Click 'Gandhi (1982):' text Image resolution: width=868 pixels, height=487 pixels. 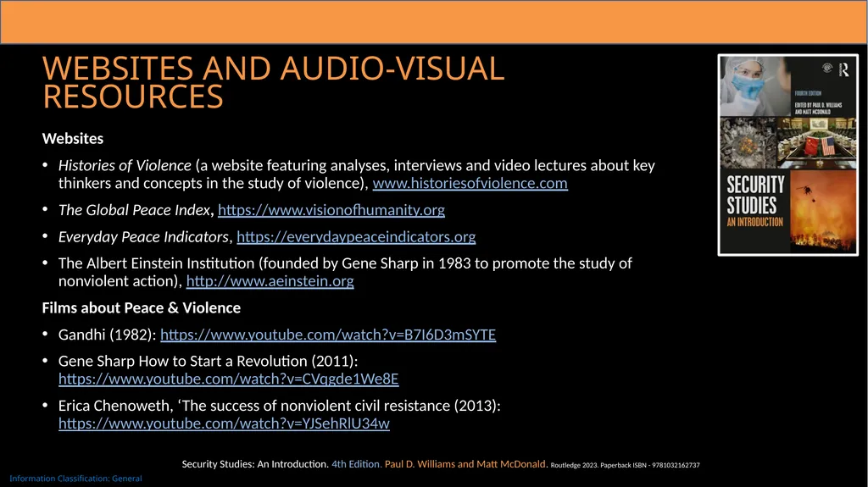(108, 335)
